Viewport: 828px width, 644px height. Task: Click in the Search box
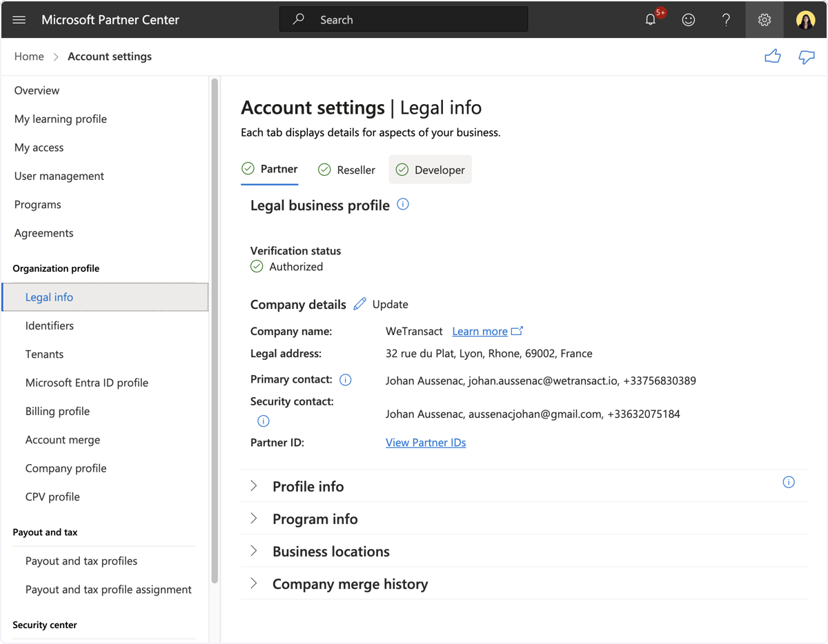[404, 20]
